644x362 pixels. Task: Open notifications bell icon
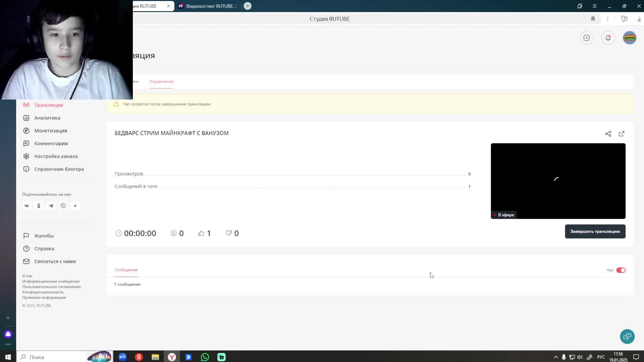(x=608, y=38)
